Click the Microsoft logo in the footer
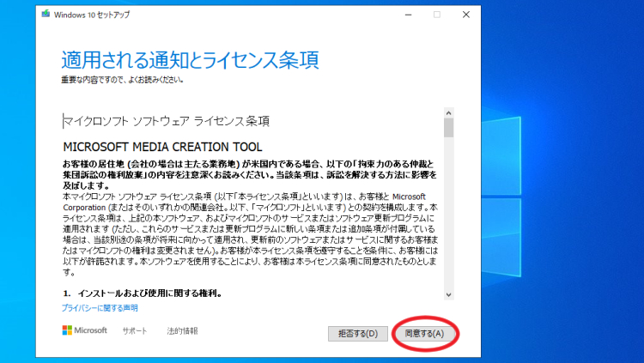Viewport: 644px width, 363px height. 84,330
